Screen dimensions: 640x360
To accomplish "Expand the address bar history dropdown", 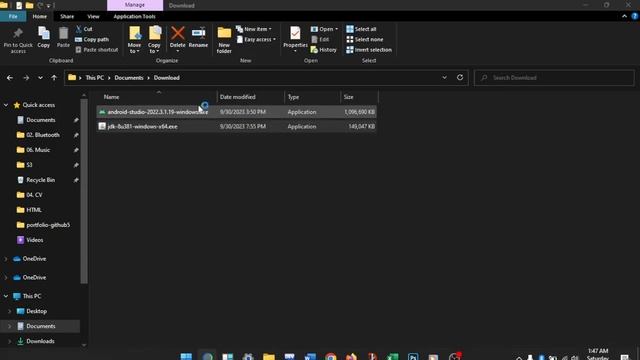I will [x=444, y=78].
